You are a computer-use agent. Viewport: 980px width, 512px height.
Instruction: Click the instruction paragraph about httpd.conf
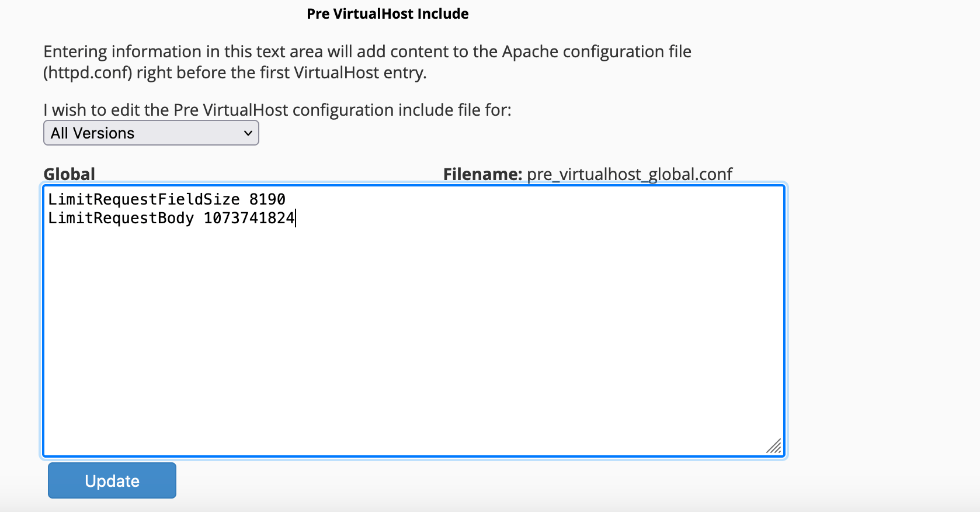pyautogui.click(x=367, y=61)
